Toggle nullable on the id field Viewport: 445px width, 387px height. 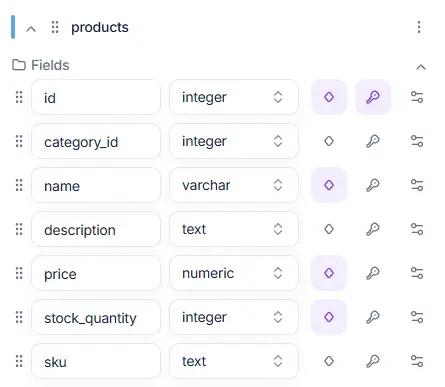[329, 97]
